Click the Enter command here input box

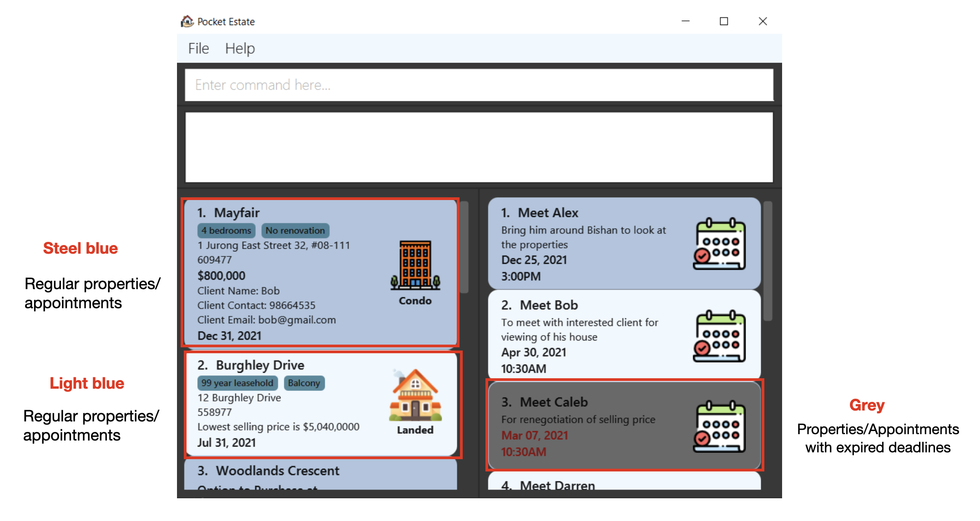pos(479,85)
